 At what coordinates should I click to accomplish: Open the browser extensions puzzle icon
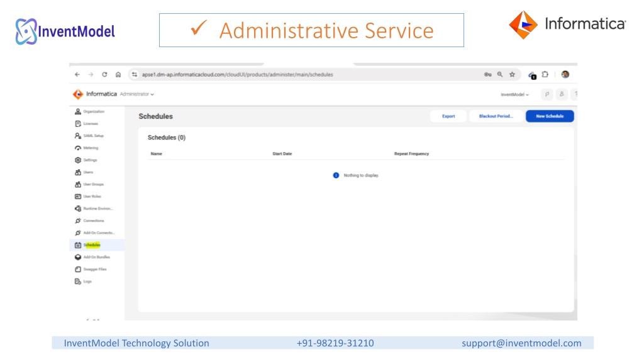click(x=545, y=75)
